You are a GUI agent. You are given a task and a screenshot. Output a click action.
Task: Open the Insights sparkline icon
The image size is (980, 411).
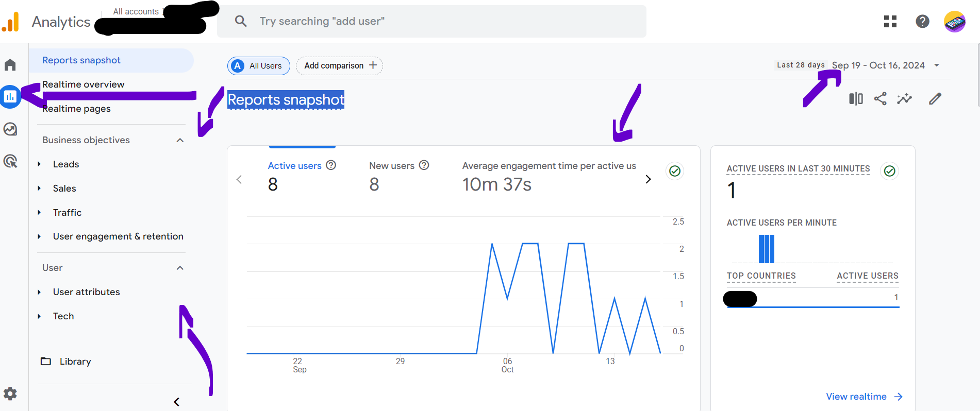904,98
